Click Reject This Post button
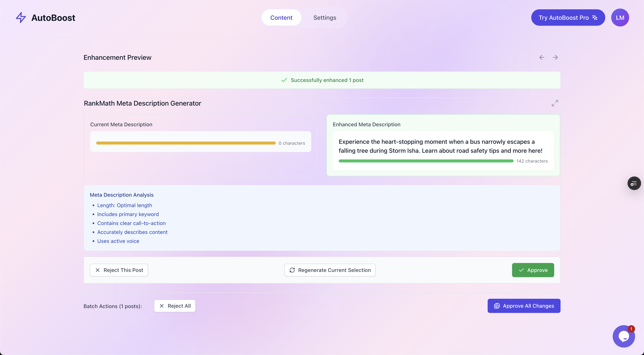Image resolution: width=644 pixels, height=355 pixels. point(119,270)
